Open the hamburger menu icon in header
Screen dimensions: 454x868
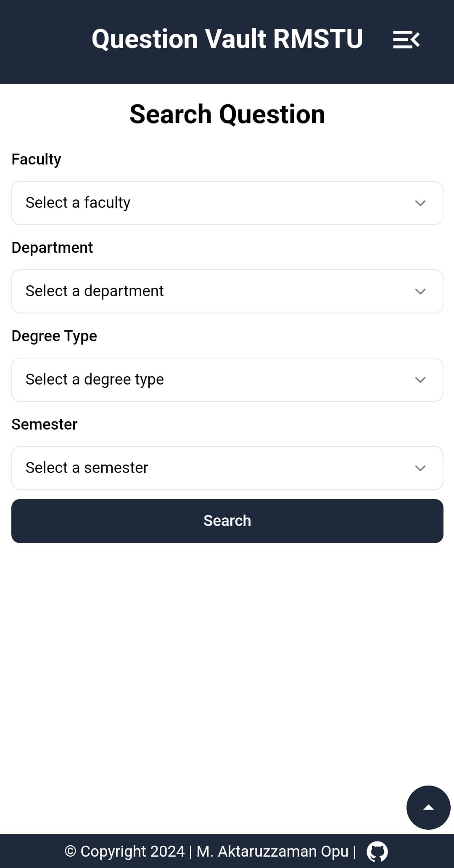[x=406, y=40]
